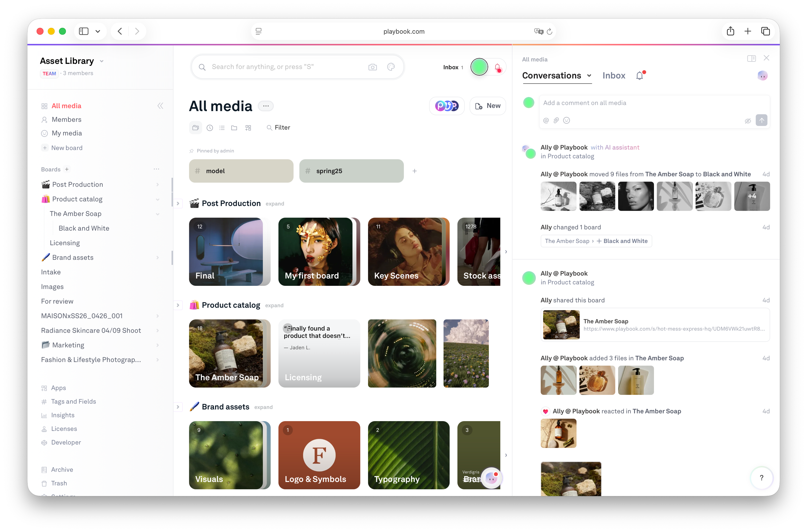Screen dimensions: 807x532
Task: Select the spring25 pinned tag swatch
Action: click(x=351, y=171)
